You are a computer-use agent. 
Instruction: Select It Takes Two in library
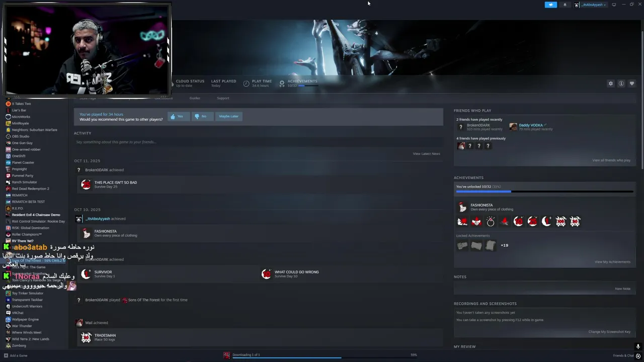tap(21, 104)
